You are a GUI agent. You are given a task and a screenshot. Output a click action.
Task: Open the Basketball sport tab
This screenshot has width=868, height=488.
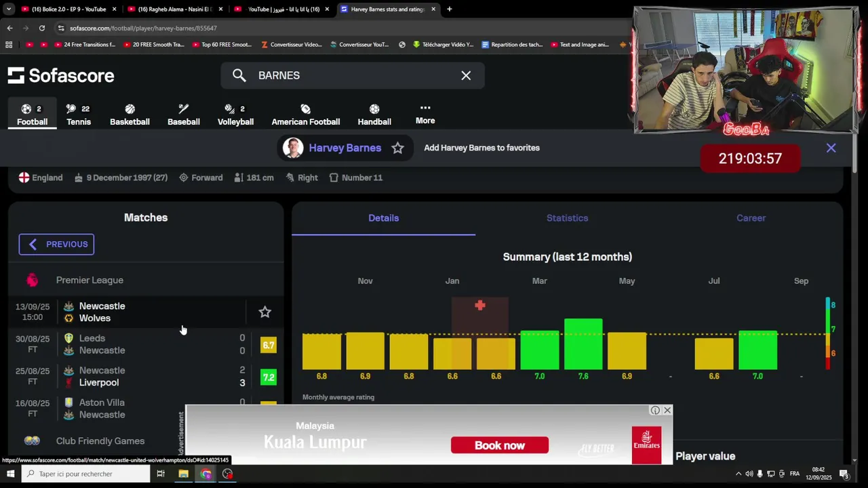pos(130,115)
